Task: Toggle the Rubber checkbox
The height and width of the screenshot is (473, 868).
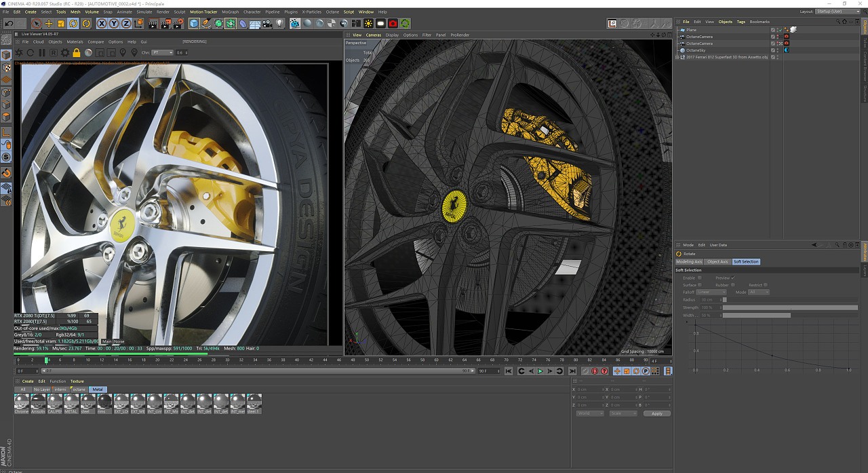Action: [733, 285]
